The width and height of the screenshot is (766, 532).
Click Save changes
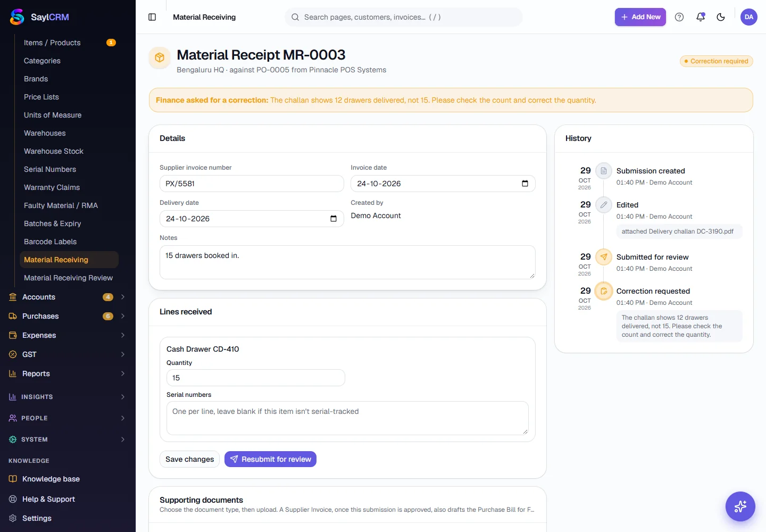(189, 459)
